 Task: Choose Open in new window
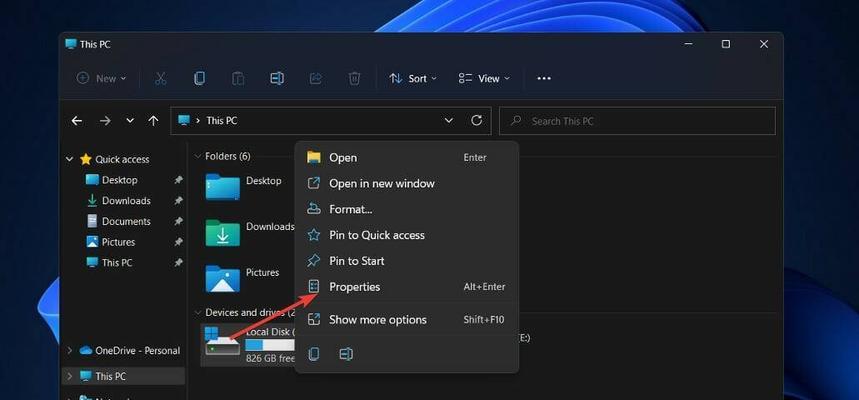click(x=406, y=184)
